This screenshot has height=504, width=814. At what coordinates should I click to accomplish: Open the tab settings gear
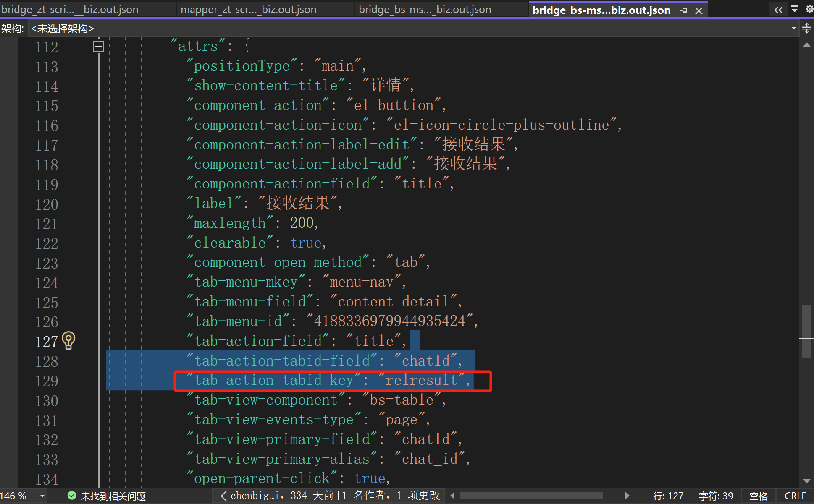point(809,9)
